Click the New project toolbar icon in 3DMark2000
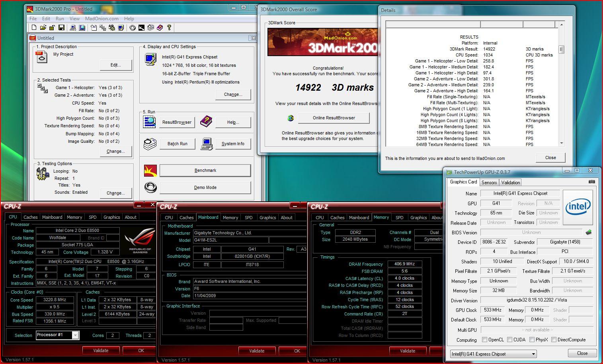 [34, 27]
